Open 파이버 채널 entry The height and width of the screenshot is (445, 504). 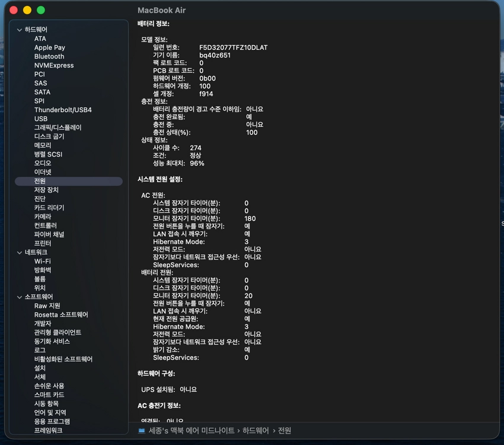pos(49,234)
